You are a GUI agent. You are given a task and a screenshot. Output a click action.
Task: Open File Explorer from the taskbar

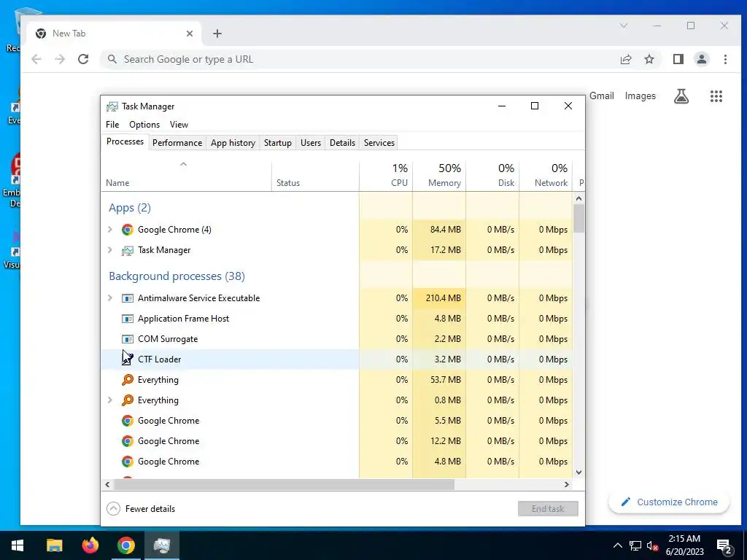click(x=54, y=545)
